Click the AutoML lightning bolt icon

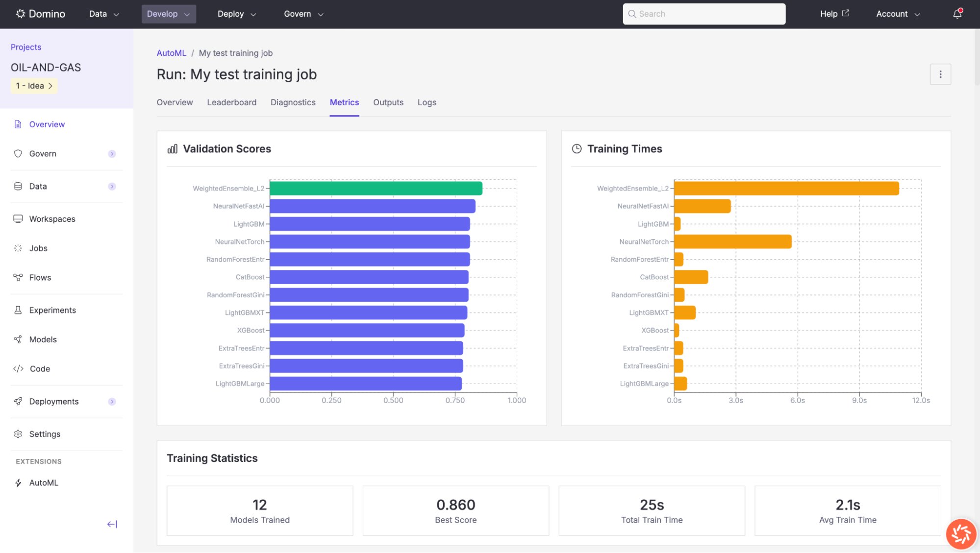(x=18, y=483)
